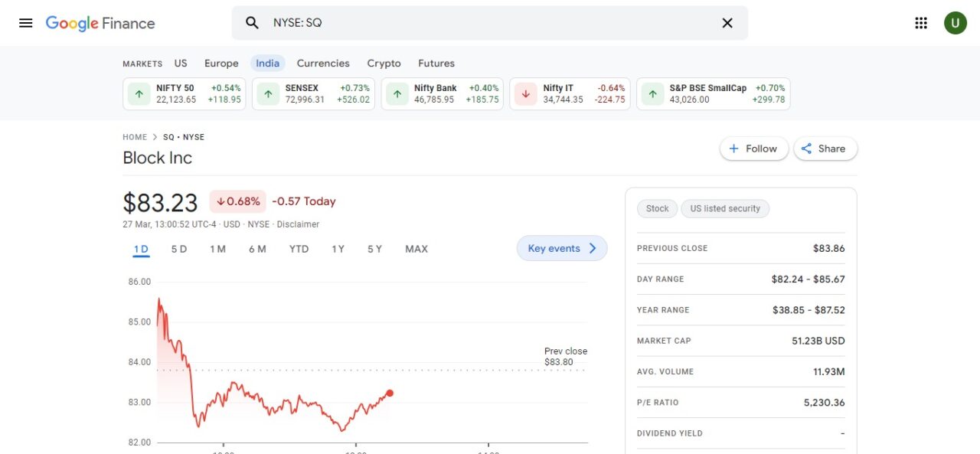Image resolution: width=980 pixels, height=454 pixels.
Task: Click the MARKET CAP label
Action: [x=664, y=341]
